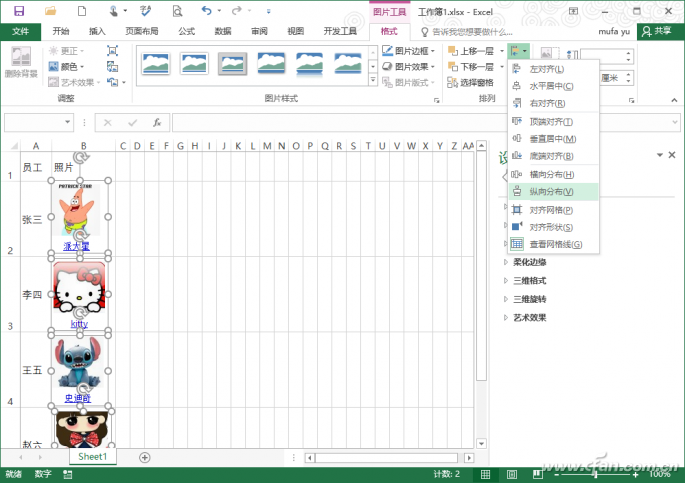Add a new sheet with plus button
Screen dimensions: 685x483
click(145, 457)
